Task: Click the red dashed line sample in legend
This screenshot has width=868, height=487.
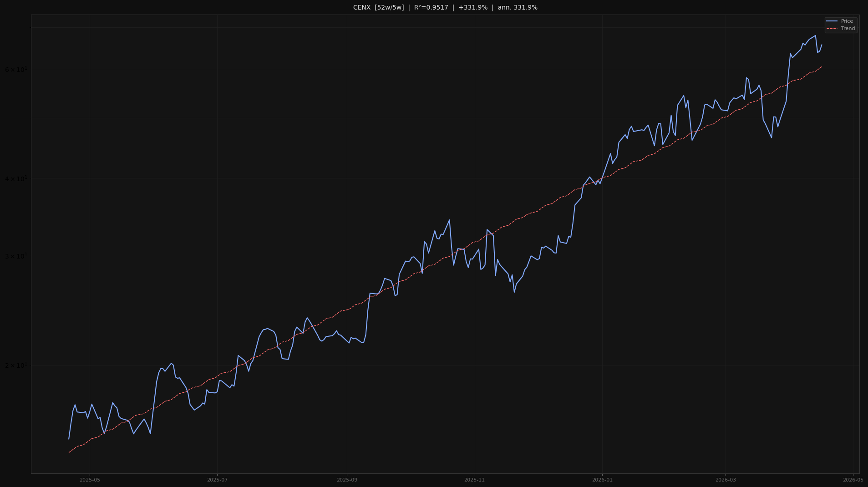Action: click(832, 28)
